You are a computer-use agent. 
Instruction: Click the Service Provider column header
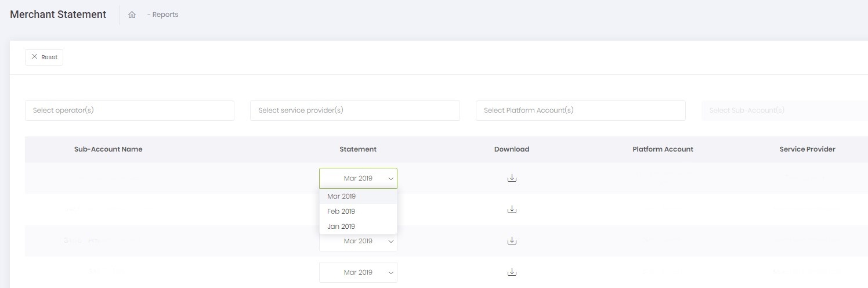click(x=807, y=149)
